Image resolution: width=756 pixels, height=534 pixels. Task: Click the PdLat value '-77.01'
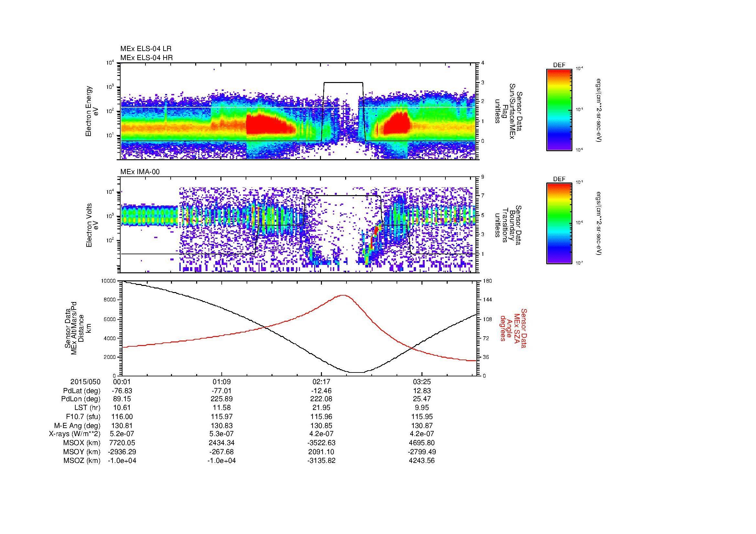pos(222,391)
